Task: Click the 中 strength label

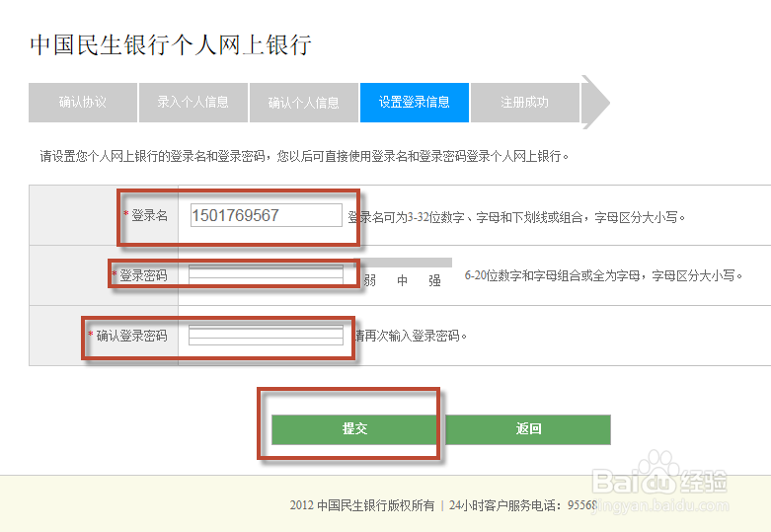Action: point(402,280)
